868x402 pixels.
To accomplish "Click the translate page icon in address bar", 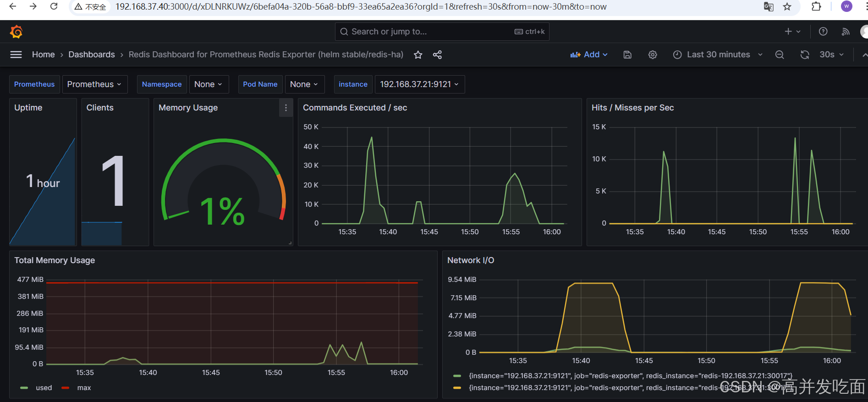I will click(769, 7).
